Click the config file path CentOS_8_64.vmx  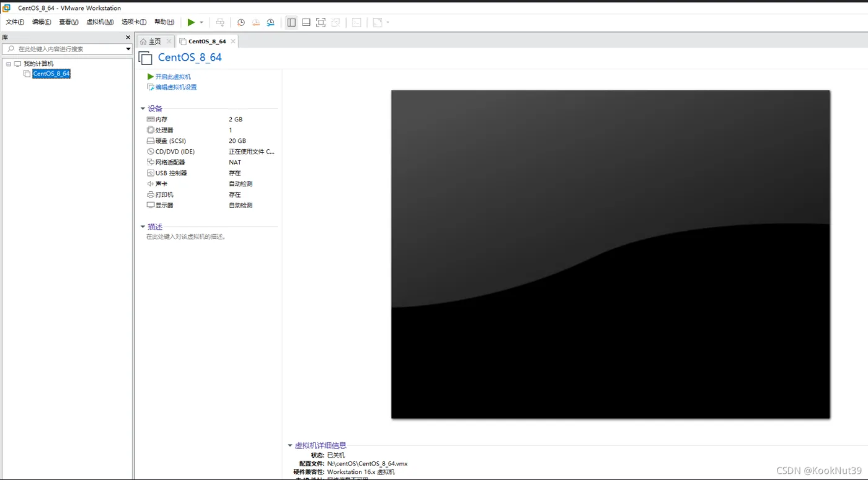(368, 463)
